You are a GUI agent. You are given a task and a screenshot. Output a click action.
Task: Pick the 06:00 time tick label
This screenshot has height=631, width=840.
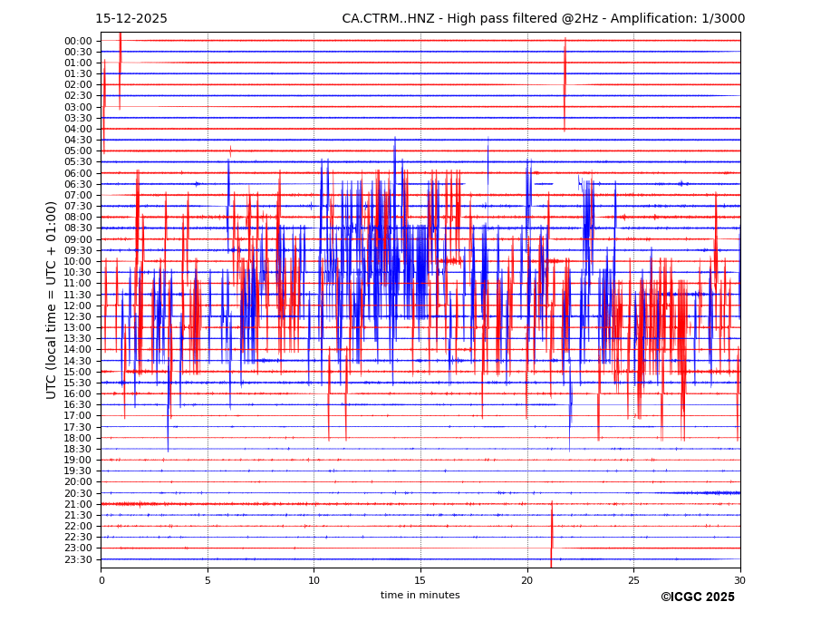click(x=78, y=173)
